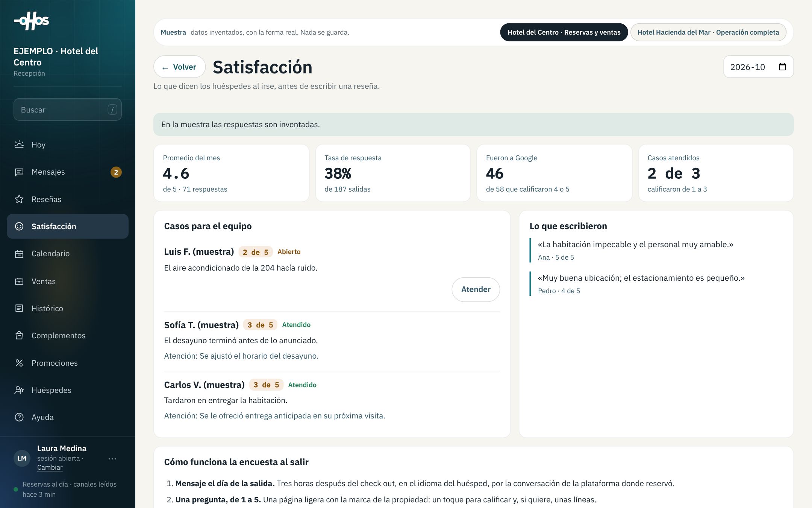Click the Abierto status on Luis F.

tap(289, 252)
